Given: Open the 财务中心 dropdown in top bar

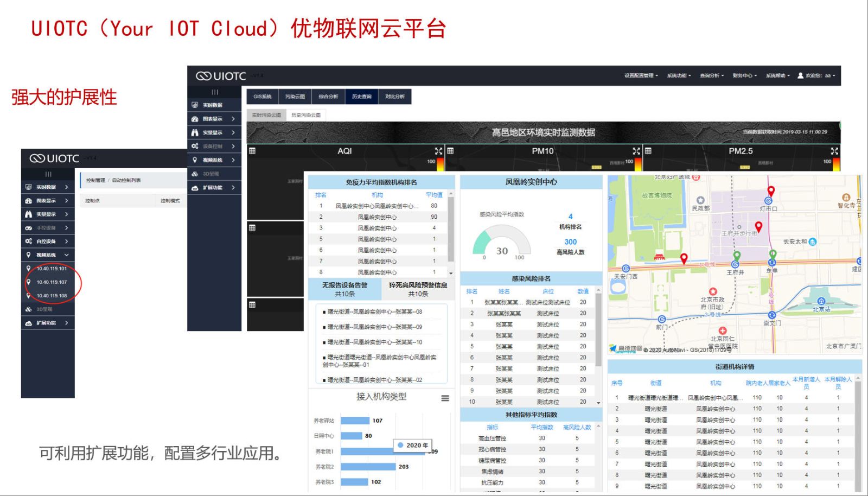Looking at the screenshot, I should pos(744,75).
